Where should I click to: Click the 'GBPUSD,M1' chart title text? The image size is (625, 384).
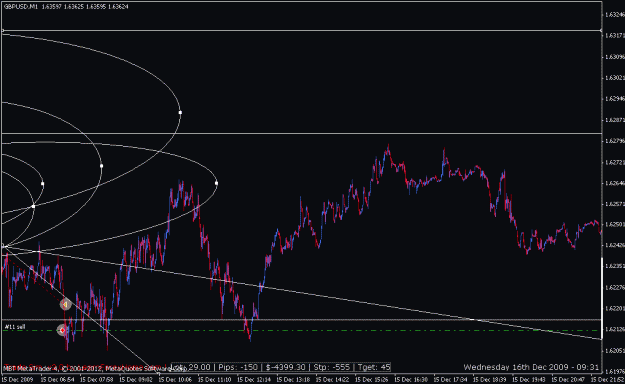tap(21, 6)
